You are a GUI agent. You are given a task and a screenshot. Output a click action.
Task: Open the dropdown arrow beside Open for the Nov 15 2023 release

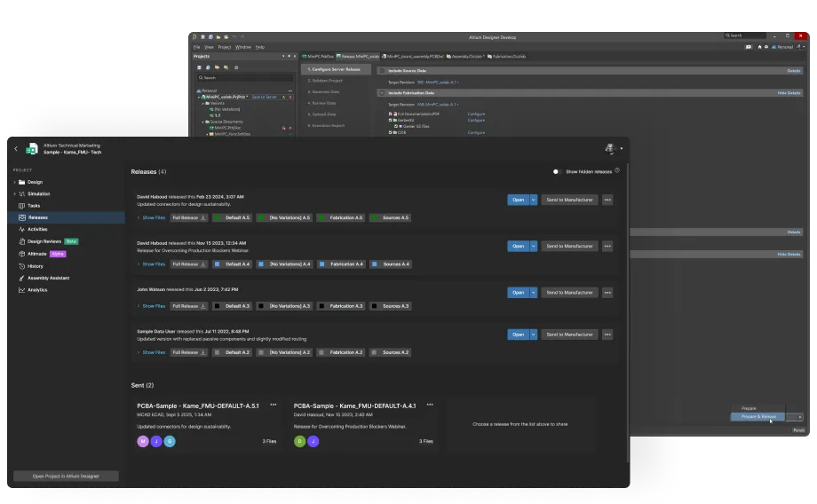coord(533,247)
